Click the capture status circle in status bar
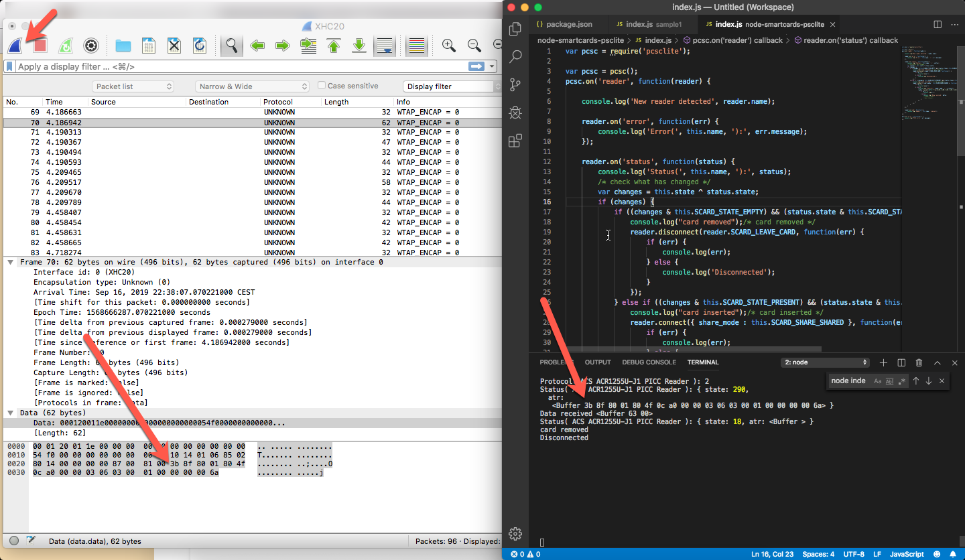This screenshot has width=965, height=560. click(15, 541)
